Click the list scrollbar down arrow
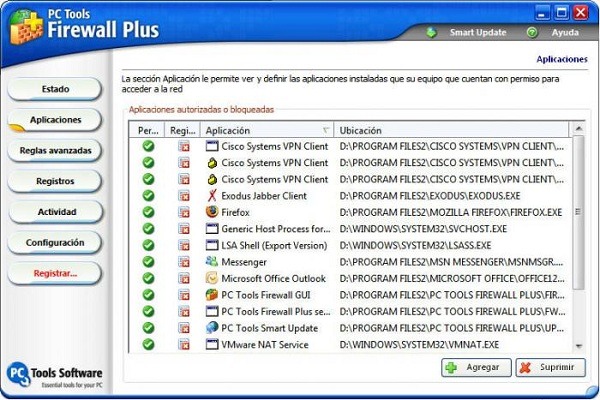600x400 pixels. [x=579, y=346]
